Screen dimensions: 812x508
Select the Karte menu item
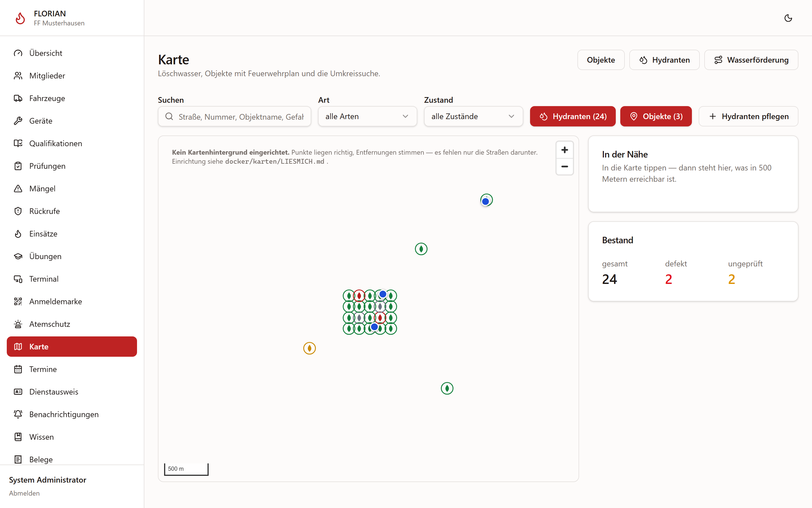[x=72, y=346]
